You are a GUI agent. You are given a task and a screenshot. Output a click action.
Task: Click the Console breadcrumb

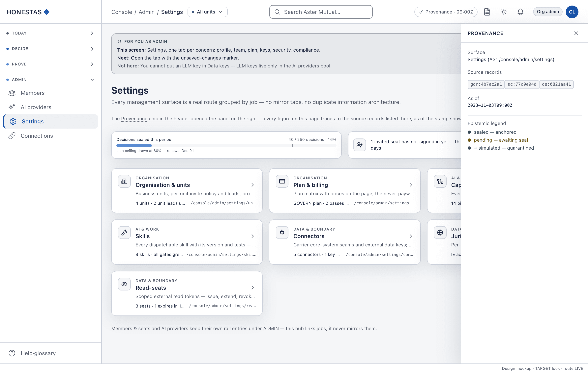122,12
